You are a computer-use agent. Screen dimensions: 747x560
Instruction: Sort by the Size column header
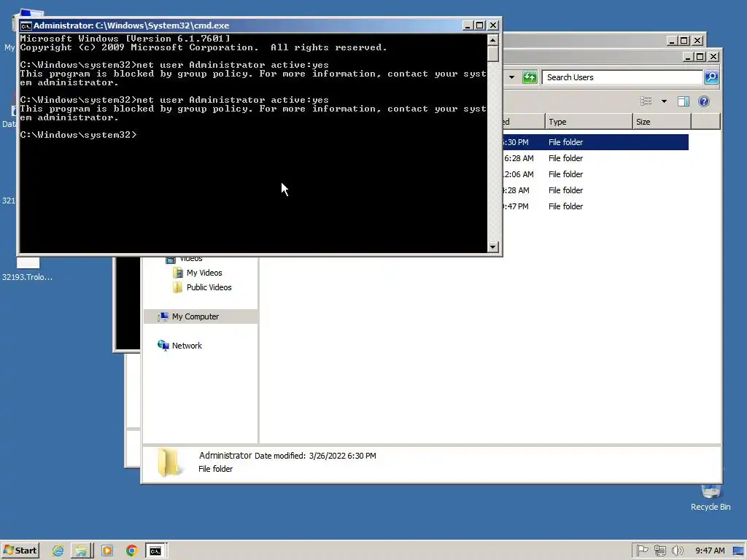click(662, 122)
